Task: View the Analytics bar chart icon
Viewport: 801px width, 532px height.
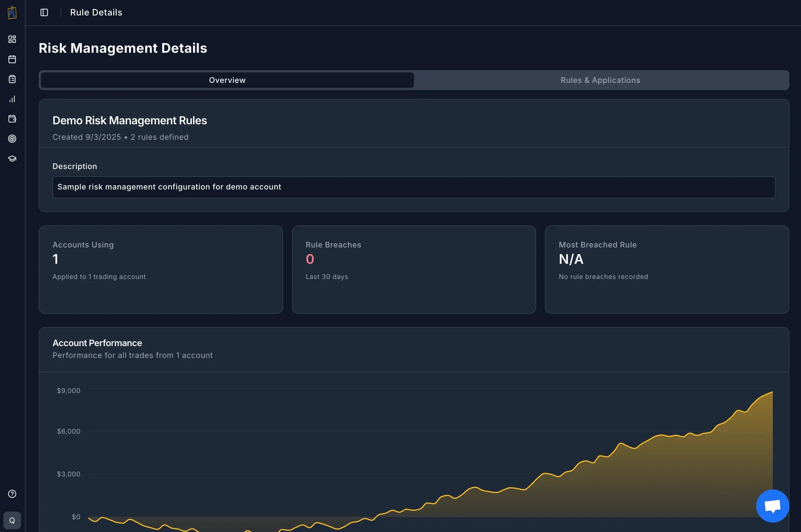Action: click(x=12, y=99)
